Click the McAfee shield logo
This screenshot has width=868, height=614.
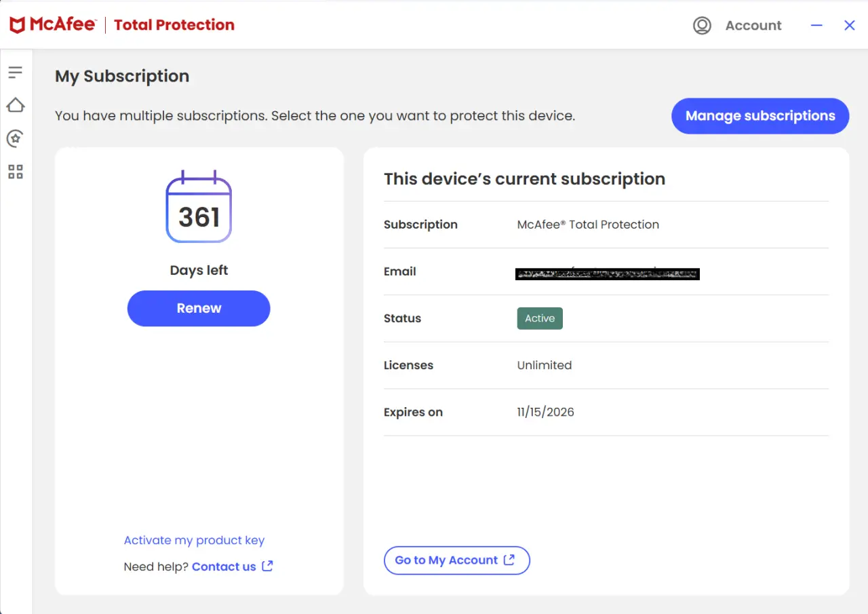pos(18,25)
